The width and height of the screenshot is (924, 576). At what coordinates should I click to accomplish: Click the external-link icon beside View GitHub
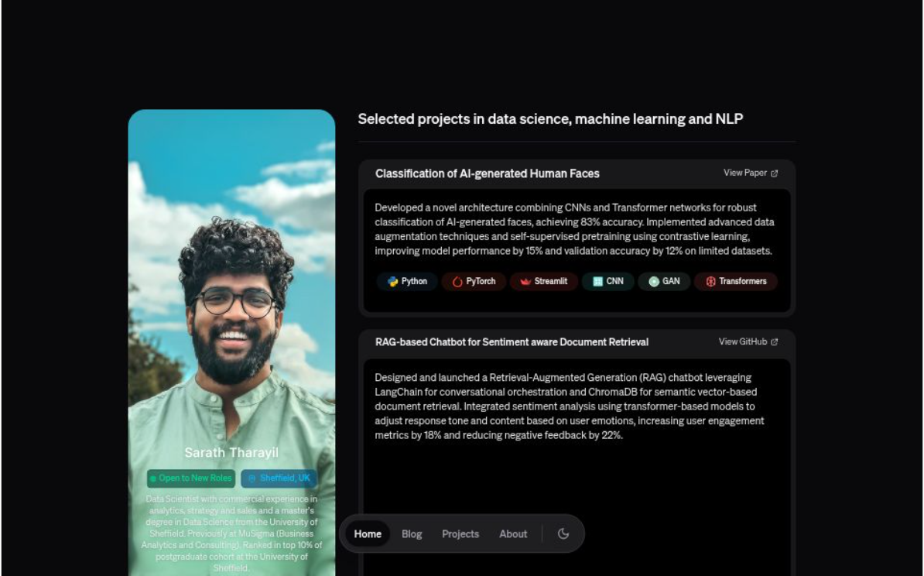point(775,341)
